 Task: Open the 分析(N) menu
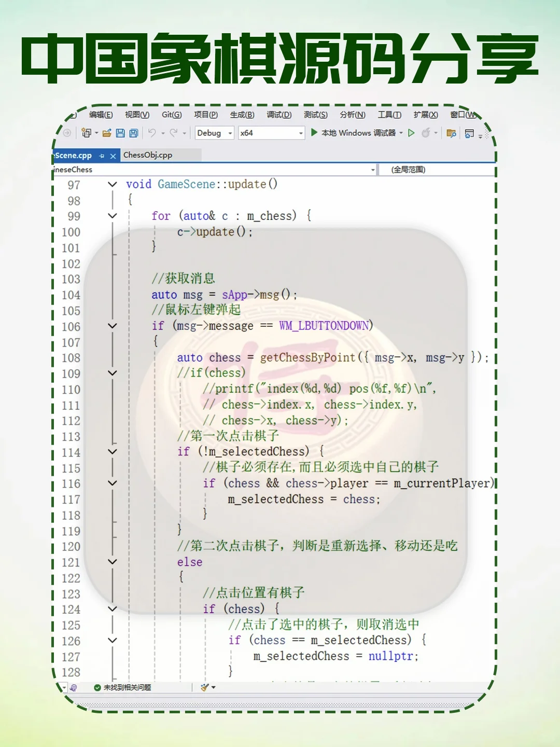click(353, 115)
